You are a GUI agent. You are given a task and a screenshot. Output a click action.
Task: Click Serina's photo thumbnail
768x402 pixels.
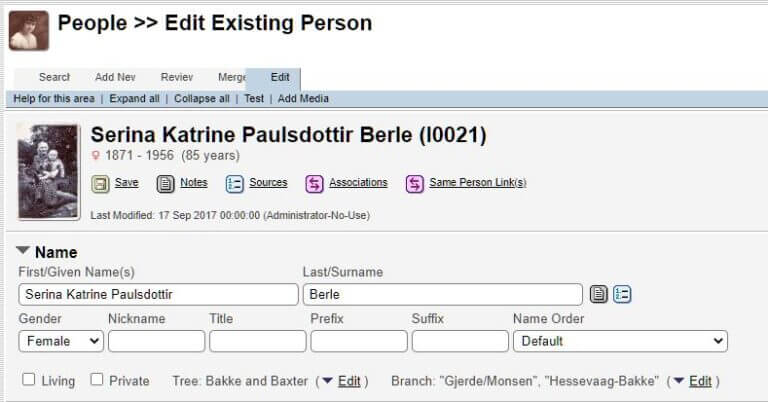pyautogui.click(x=48, y=171)
